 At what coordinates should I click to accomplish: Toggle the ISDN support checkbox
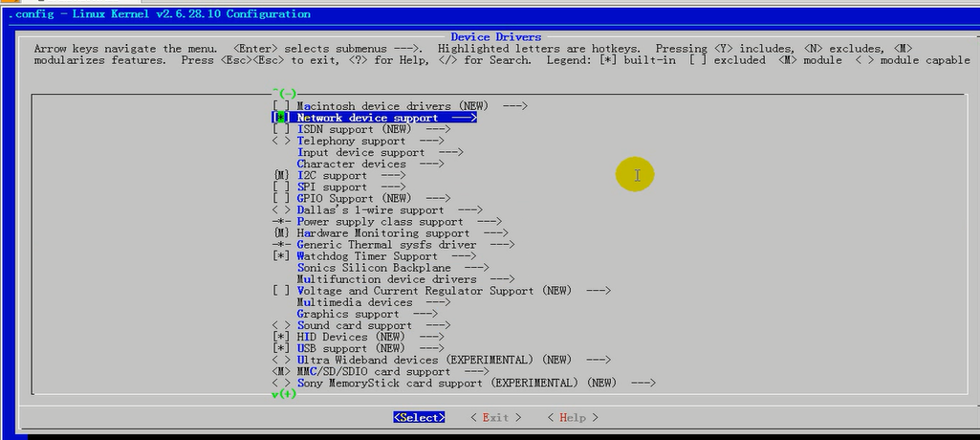(281, 129)
